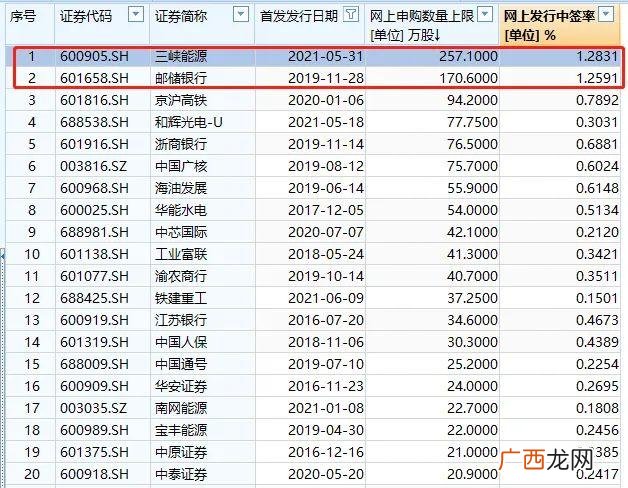The width and height of the screenshot is (628, 488).
Task: Select stock code 600905.SH
Action: click(x=95, y=56)
